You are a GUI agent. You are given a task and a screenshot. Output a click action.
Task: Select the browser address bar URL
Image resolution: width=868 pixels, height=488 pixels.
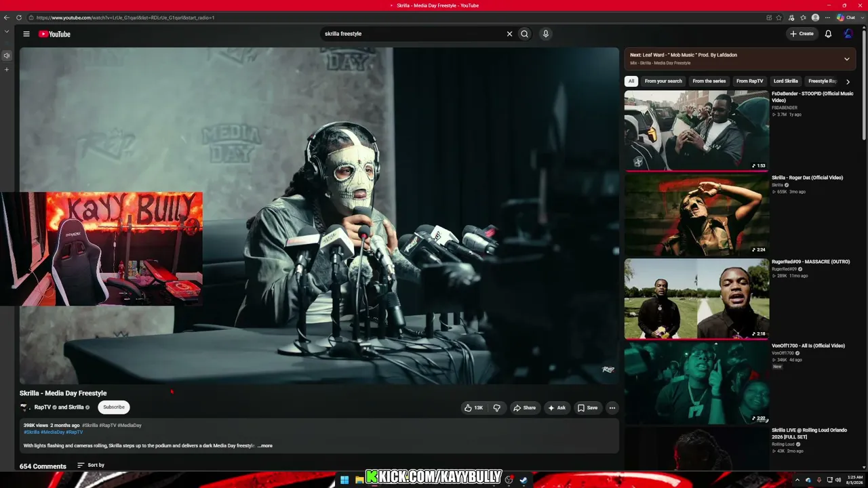tap(125, 18)
